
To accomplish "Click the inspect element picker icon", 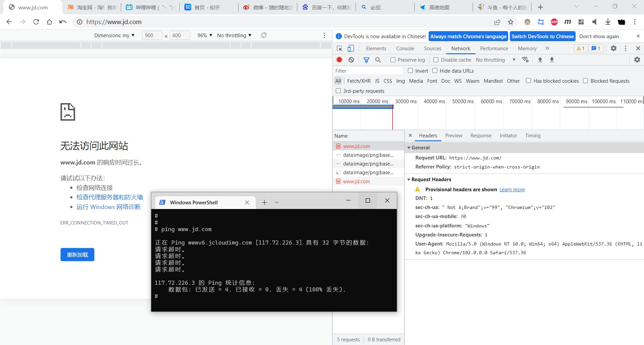I will click(339, 49).
